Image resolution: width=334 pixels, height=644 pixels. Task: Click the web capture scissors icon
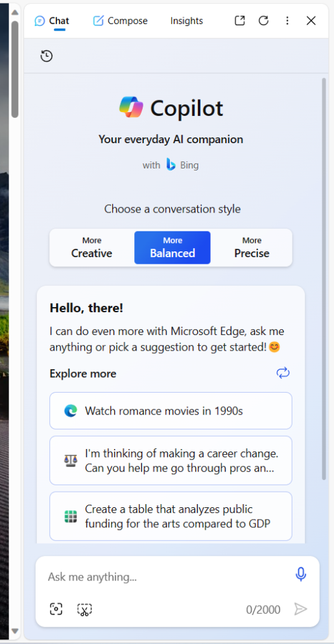pos(84,610)
